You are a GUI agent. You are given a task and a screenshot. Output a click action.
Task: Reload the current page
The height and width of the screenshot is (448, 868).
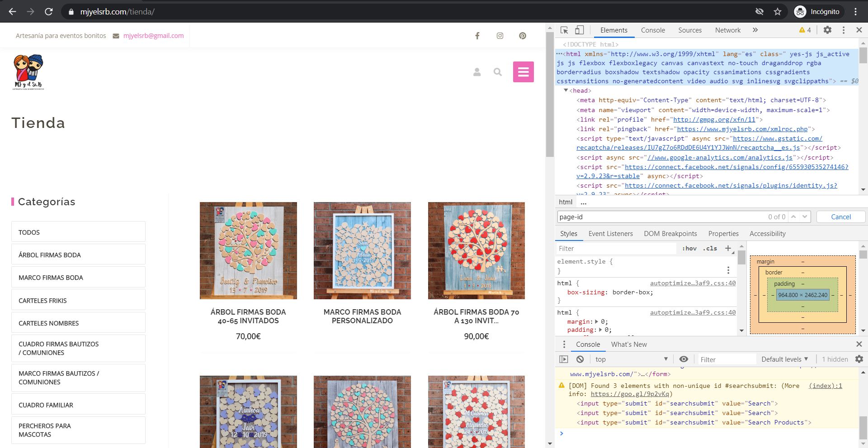click(49, 12)
